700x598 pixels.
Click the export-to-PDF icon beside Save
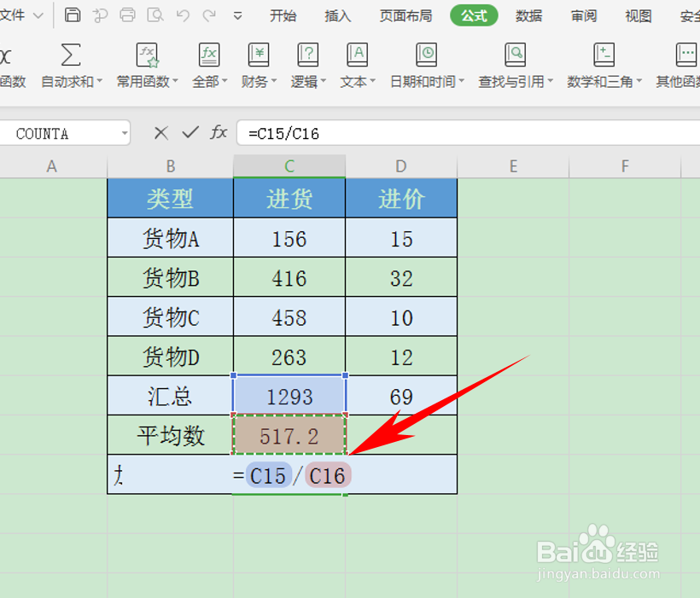point(100,15)
